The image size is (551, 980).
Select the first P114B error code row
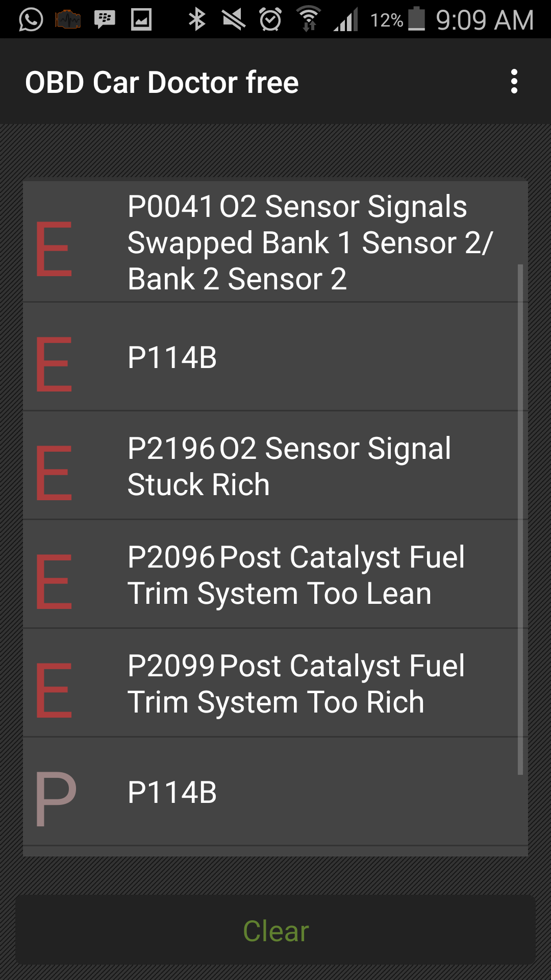(275, 357)
